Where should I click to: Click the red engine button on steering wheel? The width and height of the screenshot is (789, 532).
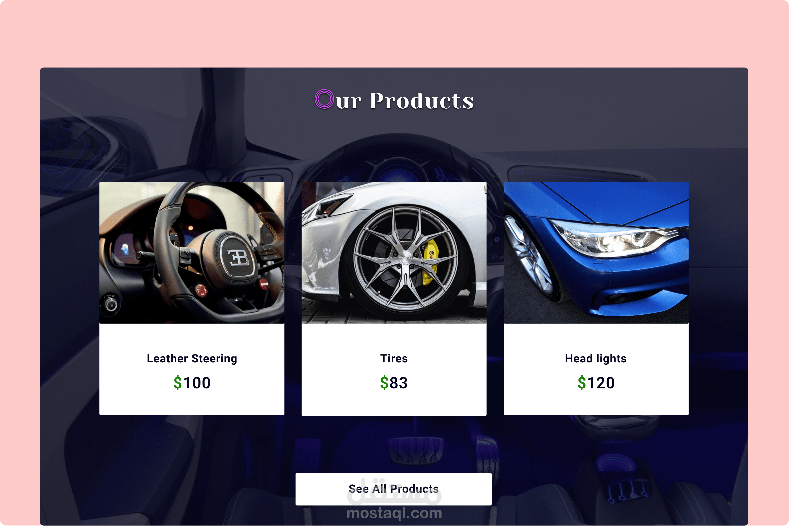click(264, 284)
